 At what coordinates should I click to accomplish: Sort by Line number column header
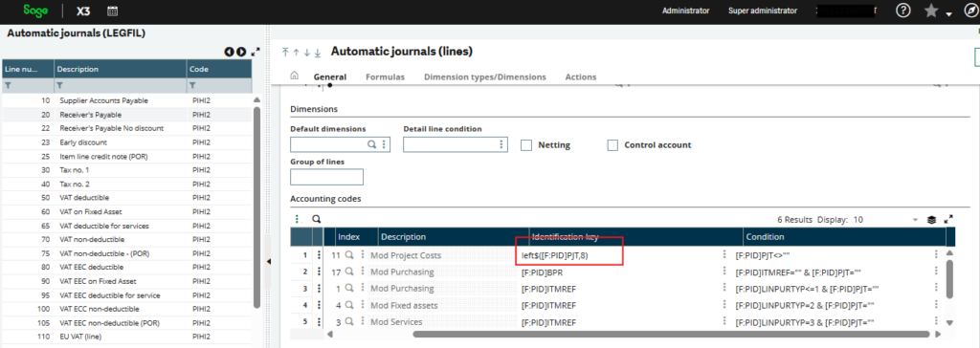[x=28, y=69]
